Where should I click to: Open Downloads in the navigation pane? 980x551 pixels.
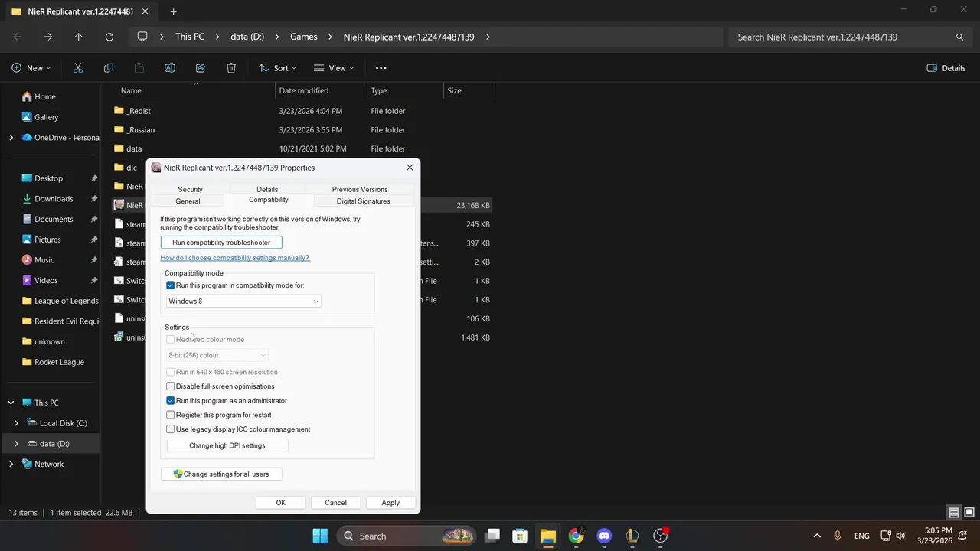[x=54, y=199]
